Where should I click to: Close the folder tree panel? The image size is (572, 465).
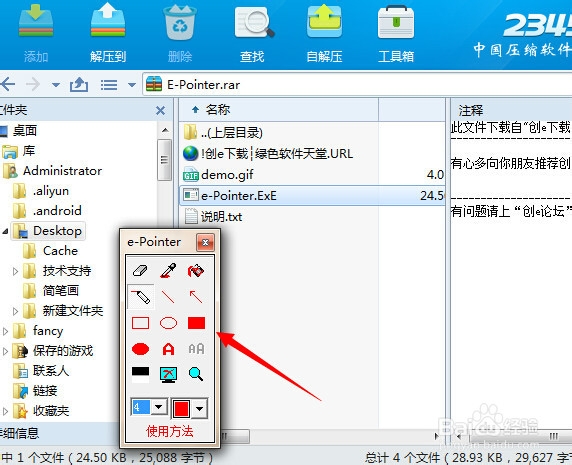pyautogui.click(x=161, y=110)
